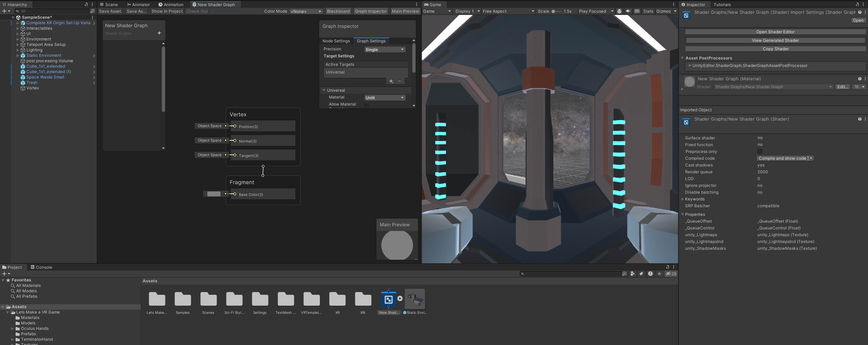Viewport: 868px width, 345px height.
Task: Lock the Inspector panel
Action: coord(857,4)
